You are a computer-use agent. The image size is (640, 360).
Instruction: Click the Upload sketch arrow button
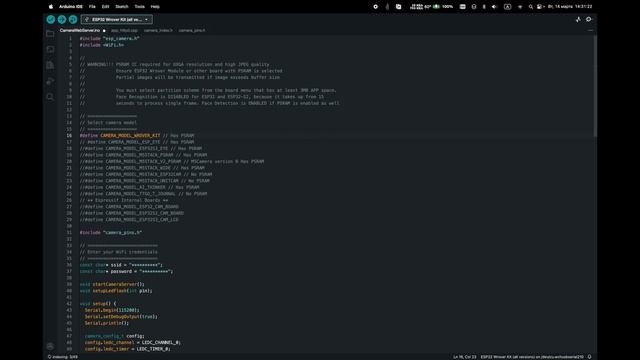click(62, 19)
